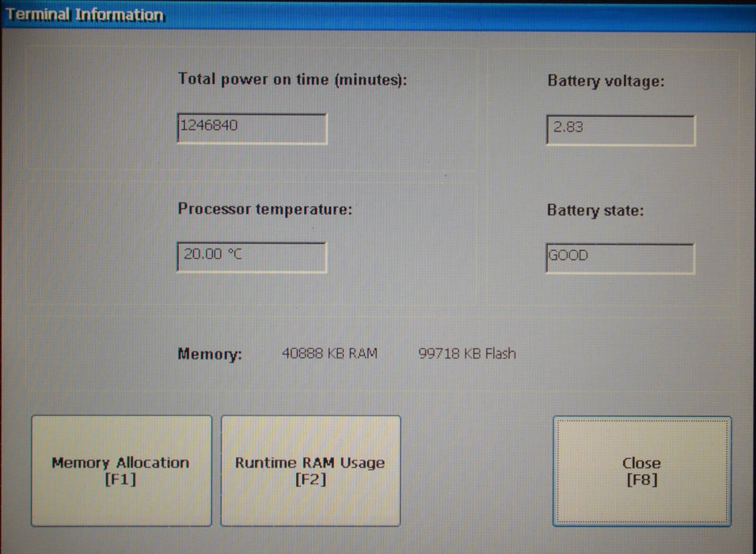Click the 'Memory:' label
Viewport: 756px width, 554px height.
(210, 354)
